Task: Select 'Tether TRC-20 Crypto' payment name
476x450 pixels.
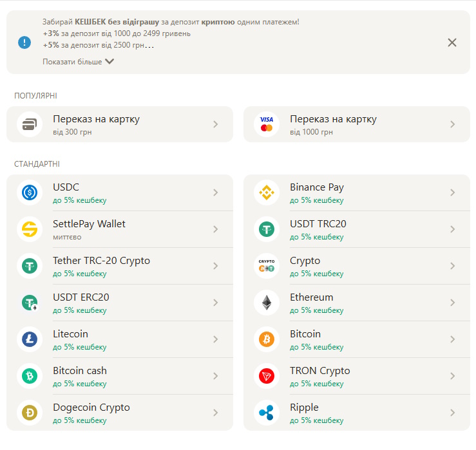Action: coord(101,261)
